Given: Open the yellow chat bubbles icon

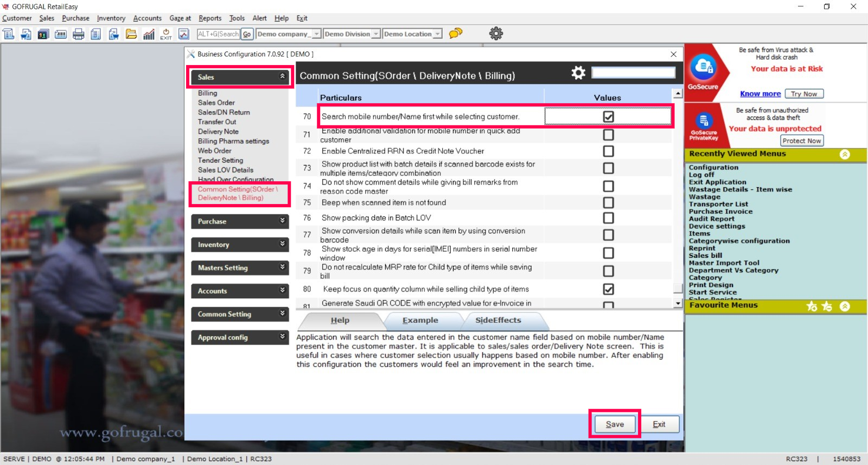Looking at the screenshot, I should click(x=456, y=33).
